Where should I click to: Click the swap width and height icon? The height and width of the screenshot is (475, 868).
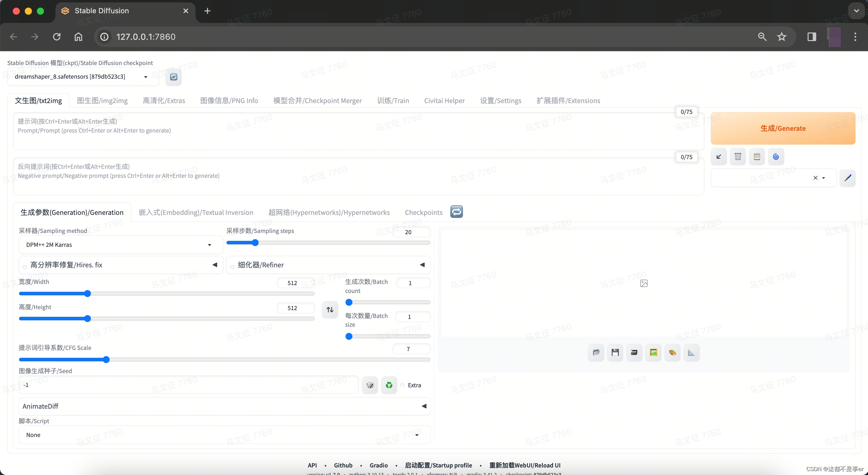click(x=330, y=309)
